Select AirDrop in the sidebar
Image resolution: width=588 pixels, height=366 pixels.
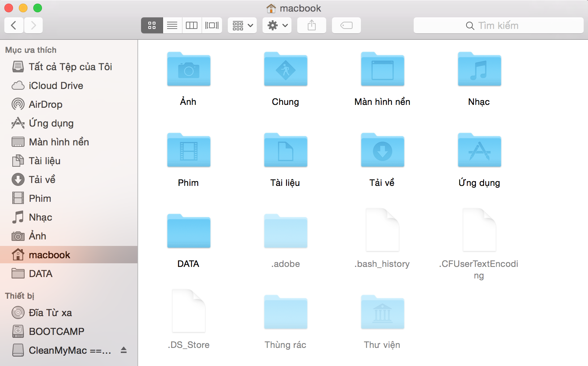coord(46,105)
